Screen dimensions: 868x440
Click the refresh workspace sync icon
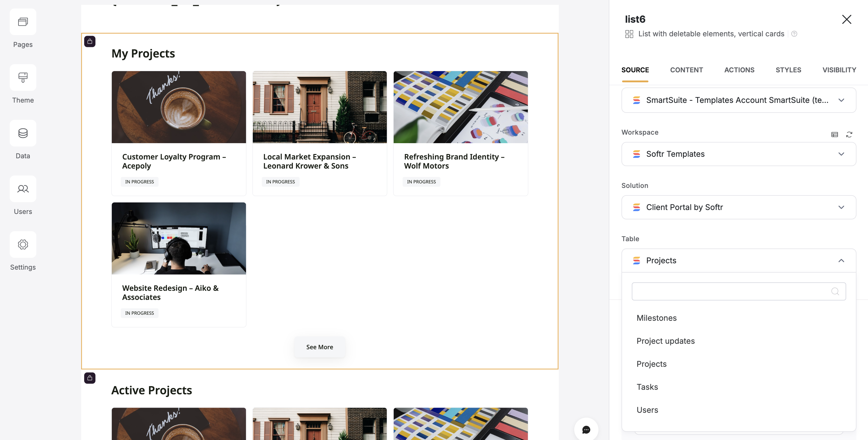849,135
